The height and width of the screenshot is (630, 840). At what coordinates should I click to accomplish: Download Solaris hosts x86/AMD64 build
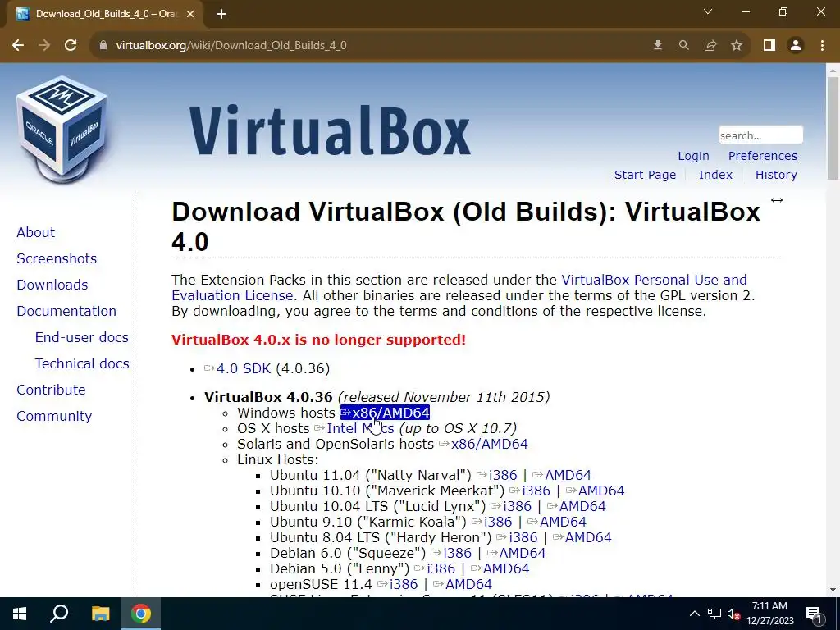pos(482,444)
